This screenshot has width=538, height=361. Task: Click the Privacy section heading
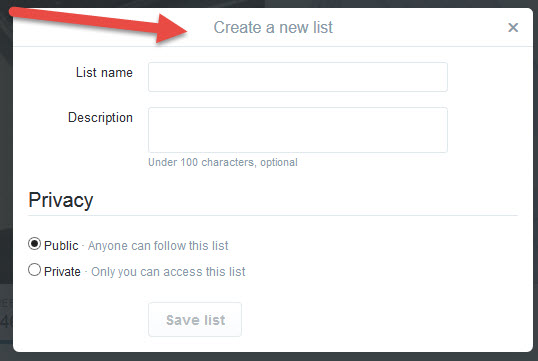61,200
